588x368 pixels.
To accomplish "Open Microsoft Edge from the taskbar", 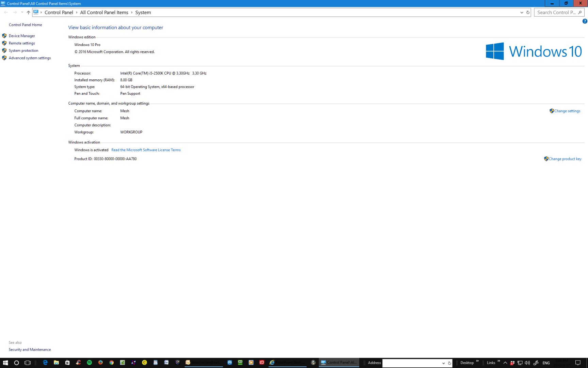I will coord(45,363).
